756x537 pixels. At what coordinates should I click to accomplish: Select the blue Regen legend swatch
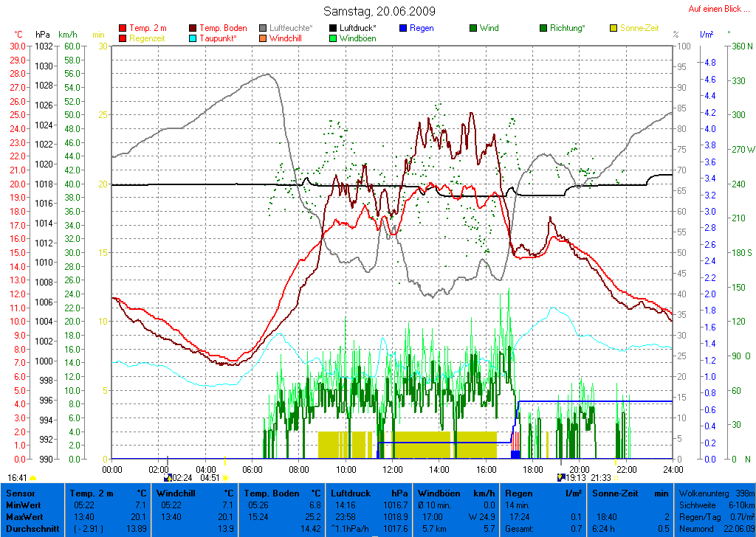point(403,29)
